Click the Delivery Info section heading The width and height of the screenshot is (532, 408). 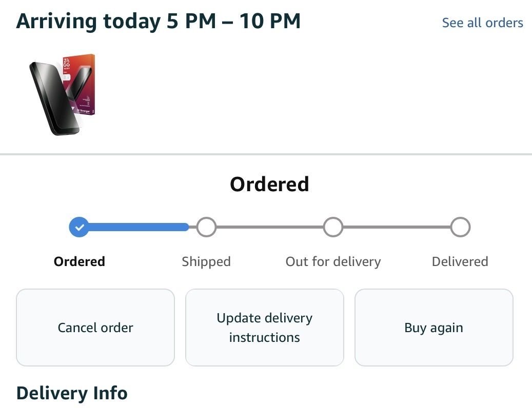pyautogui.click(x=72, y=393)
